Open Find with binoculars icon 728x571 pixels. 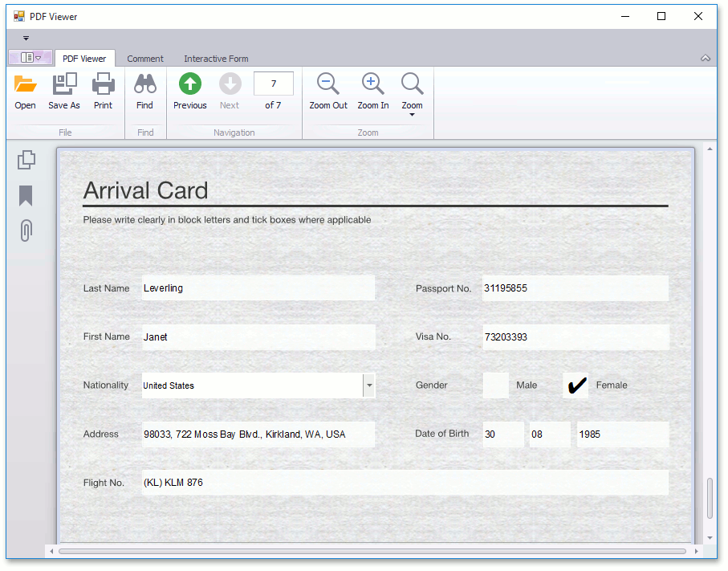tap(144, 84)
